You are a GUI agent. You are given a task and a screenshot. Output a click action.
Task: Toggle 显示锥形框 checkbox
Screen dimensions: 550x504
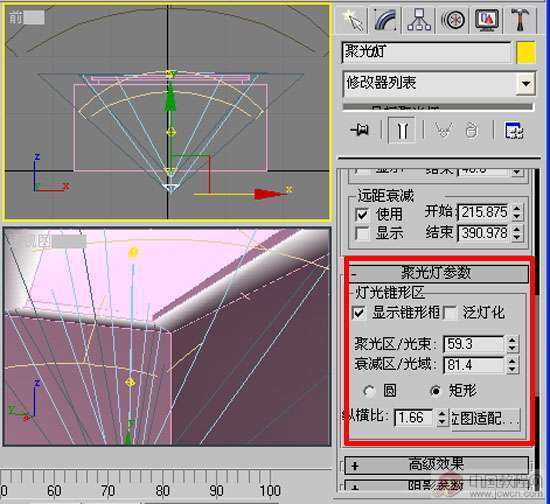point(359,313)
